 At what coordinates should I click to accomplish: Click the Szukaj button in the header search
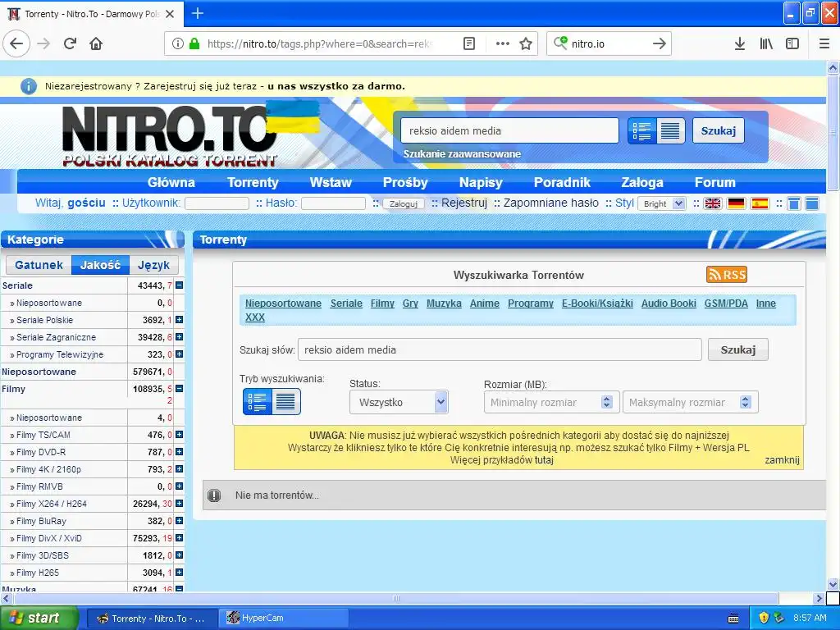pyautogui.click(x=719, y=130)
